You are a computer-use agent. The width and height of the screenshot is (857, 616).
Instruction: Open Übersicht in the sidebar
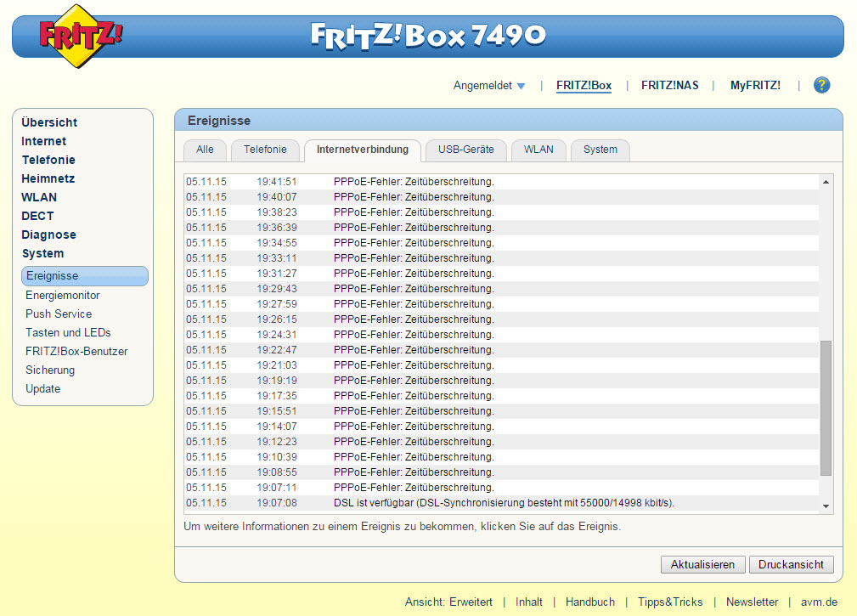[49, 122]
